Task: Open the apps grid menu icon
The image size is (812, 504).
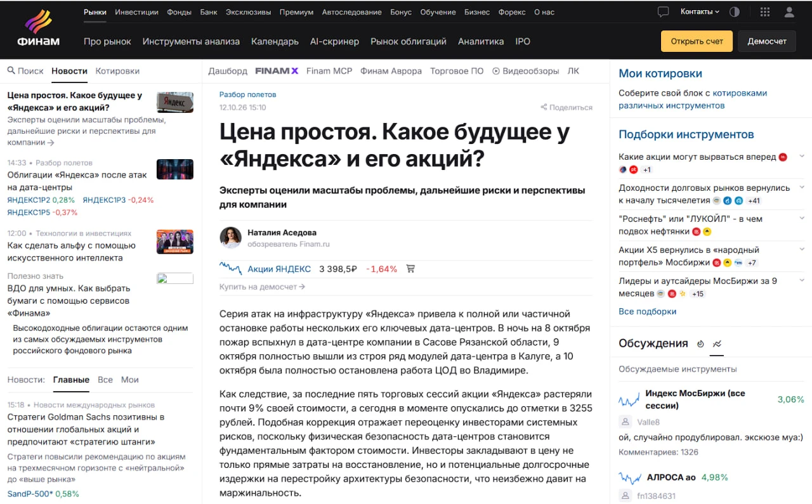Action: click(x=765, y=11)
